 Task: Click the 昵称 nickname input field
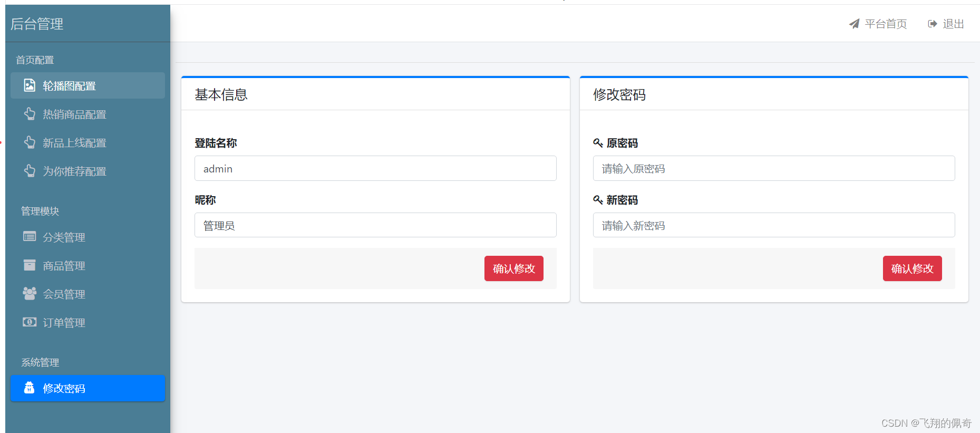[x=375, y=226]
